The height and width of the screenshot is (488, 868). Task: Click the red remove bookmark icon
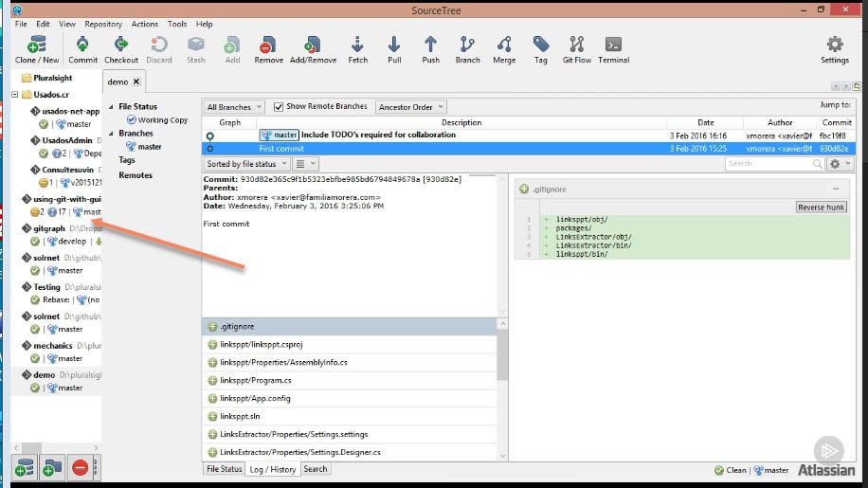point(80,467)
